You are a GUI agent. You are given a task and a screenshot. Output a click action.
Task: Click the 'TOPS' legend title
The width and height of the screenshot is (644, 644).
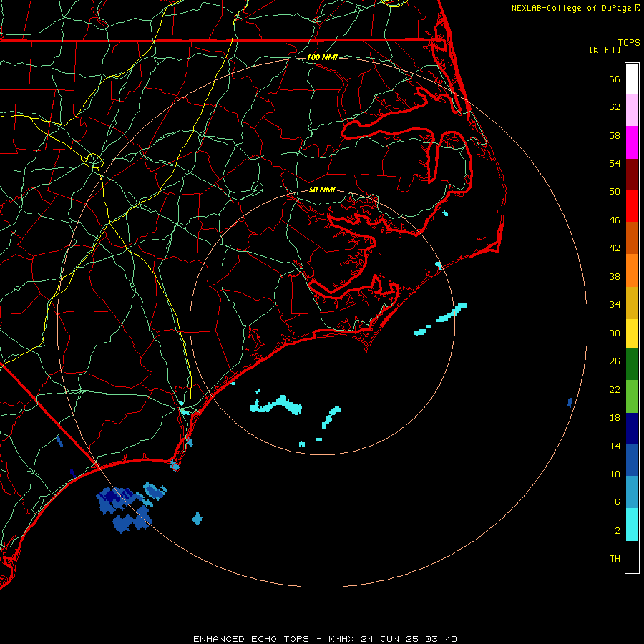[x=629, y=43]
